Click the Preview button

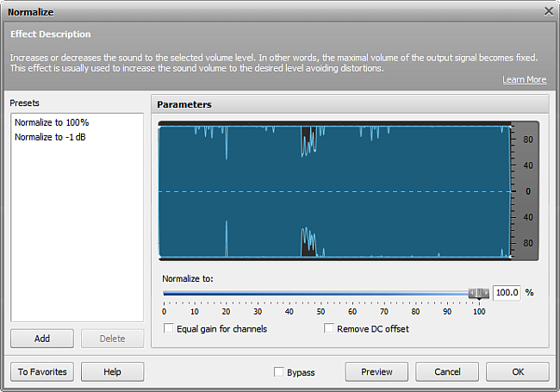[x=376, y=371]
